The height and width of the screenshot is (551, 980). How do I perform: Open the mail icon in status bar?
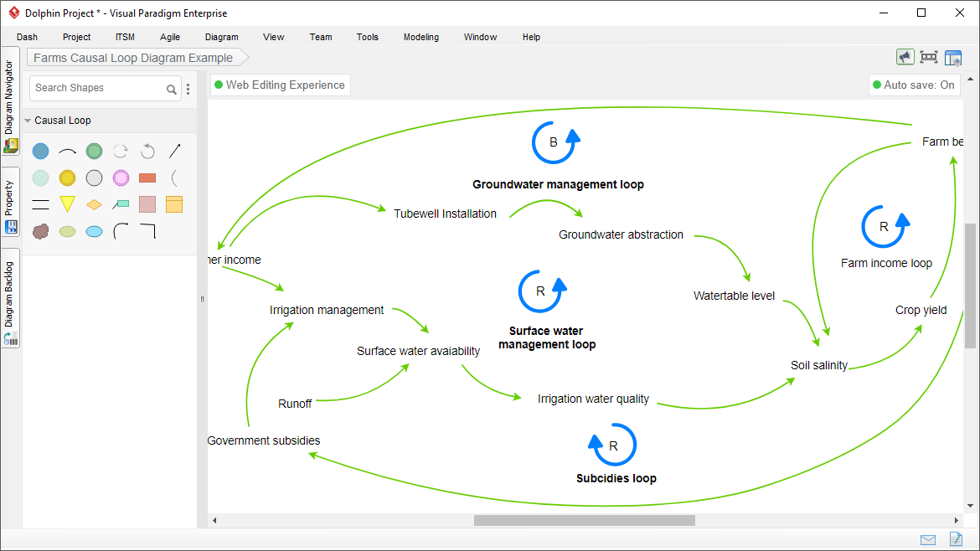pos(928,540)
